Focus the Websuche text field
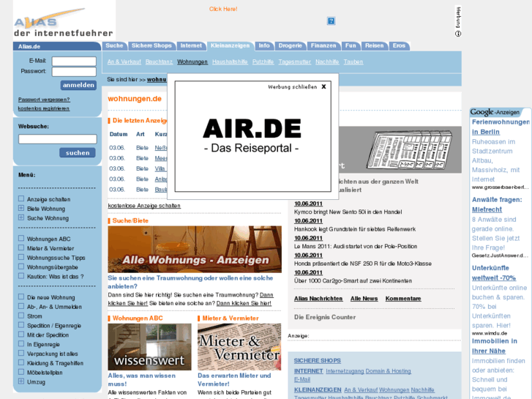Viewport: 532px width, 399px height. pos(58,139)
